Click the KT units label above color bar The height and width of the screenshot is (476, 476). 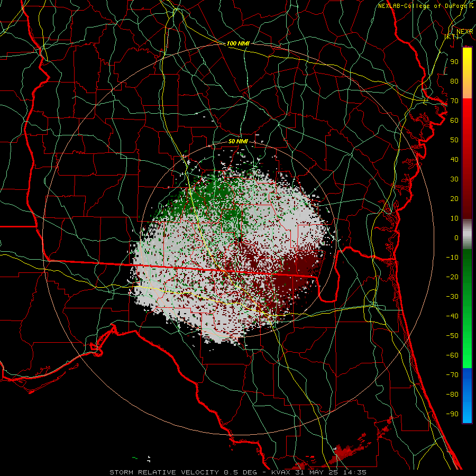pyautogui.click(x=452, y=36)
